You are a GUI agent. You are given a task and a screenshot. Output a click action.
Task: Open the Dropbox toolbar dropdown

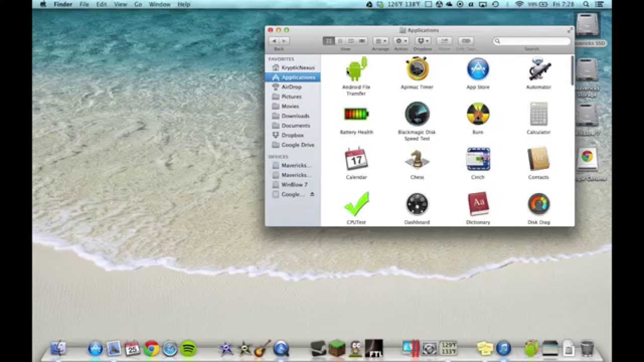pos(423,41)
